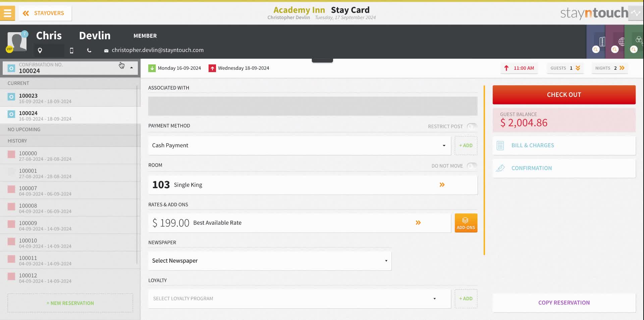Search group card with magnifier icon
The image size is (644, 320).
tap(633, 50)
